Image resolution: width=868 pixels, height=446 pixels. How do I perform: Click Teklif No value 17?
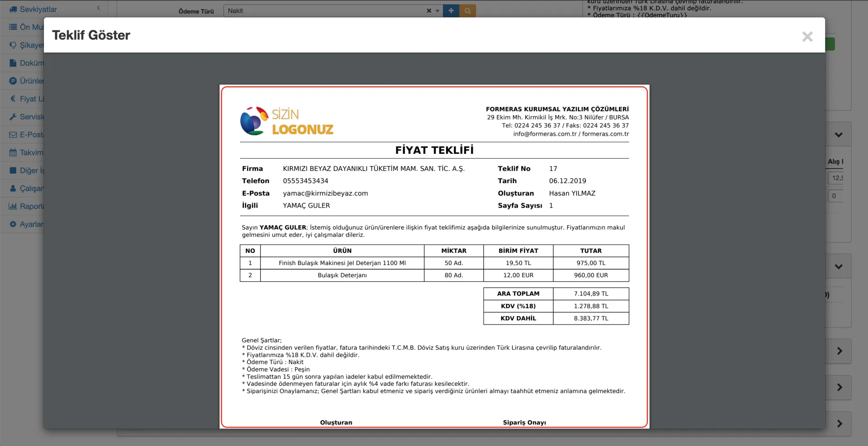tap(553, 169)
